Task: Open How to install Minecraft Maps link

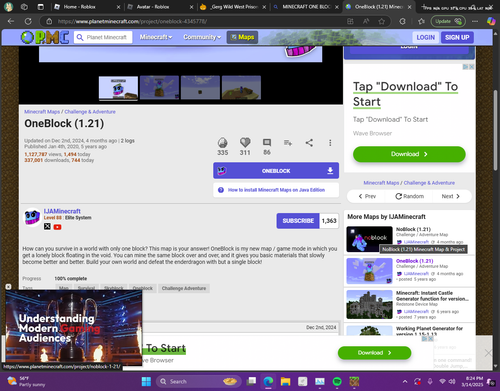Action: point(276,190)
